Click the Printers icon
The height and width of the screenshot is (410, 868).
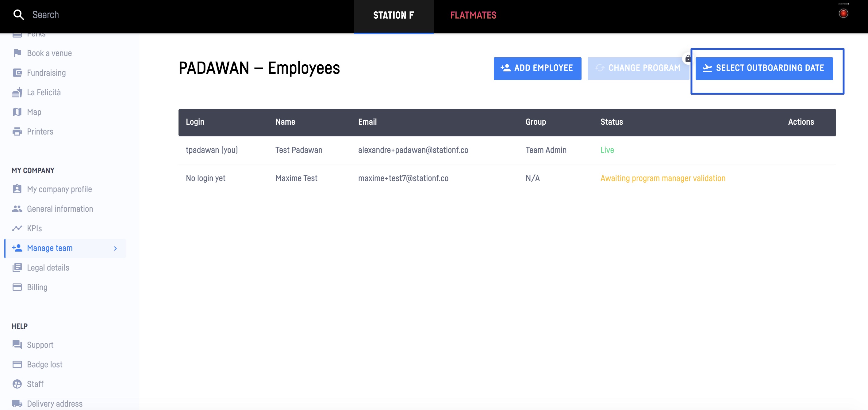coord(17,132)
